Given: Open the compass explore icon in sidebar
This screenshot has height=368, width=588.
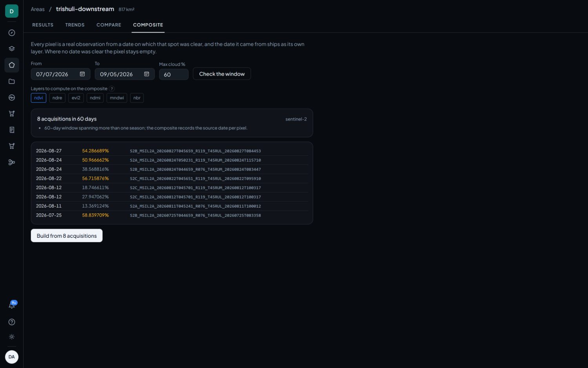Looking at the screenshot, I should (12, 33).
